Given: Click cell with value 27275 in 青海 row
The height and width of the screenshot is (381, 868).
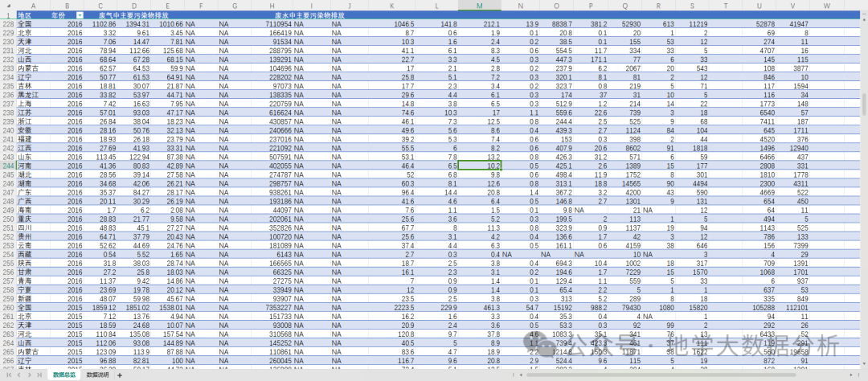Looking at the screenshot, I should [x=272, y=281].
